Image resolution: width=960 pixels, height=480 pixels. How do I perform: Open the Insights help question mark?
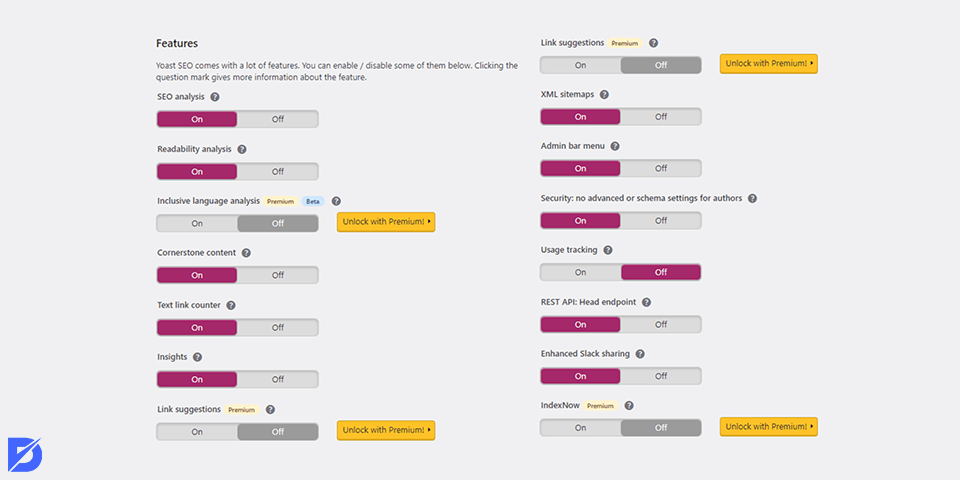(x=197, y=357)
